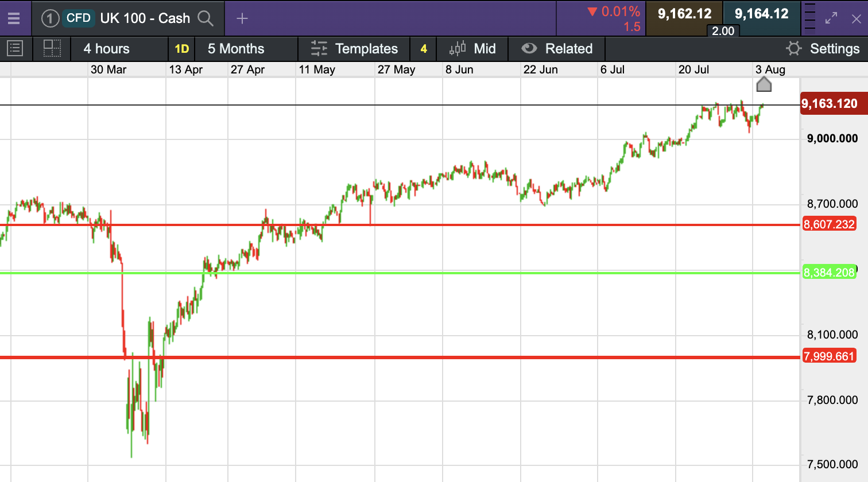Expand chart to fullscreen with arrows icon
868x482 pixels.
click(x=831, y=18)
